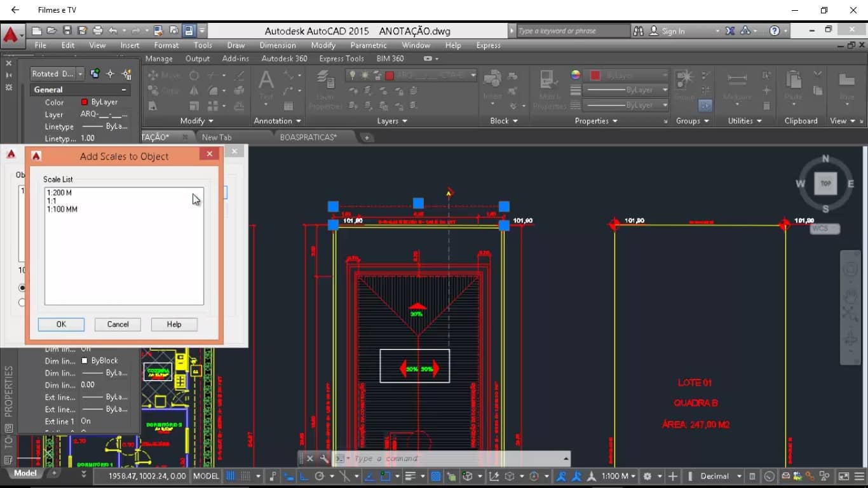Collapse the General properties section

124,90
